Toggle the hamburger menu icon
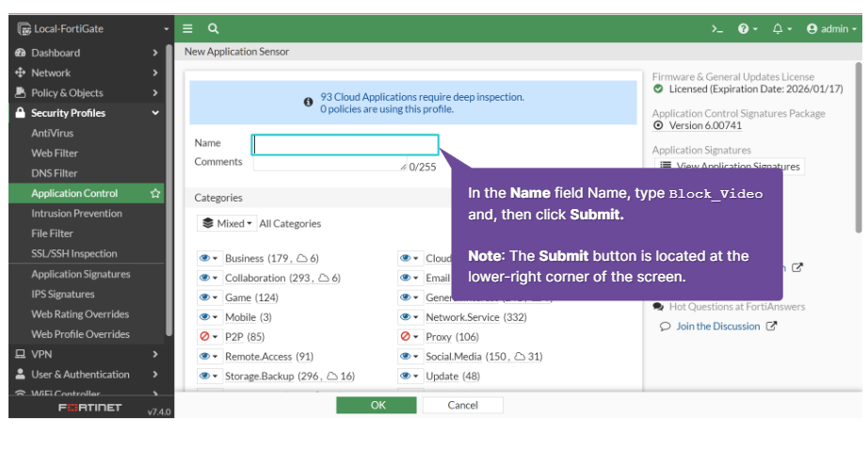 click(x=187, y=29)
